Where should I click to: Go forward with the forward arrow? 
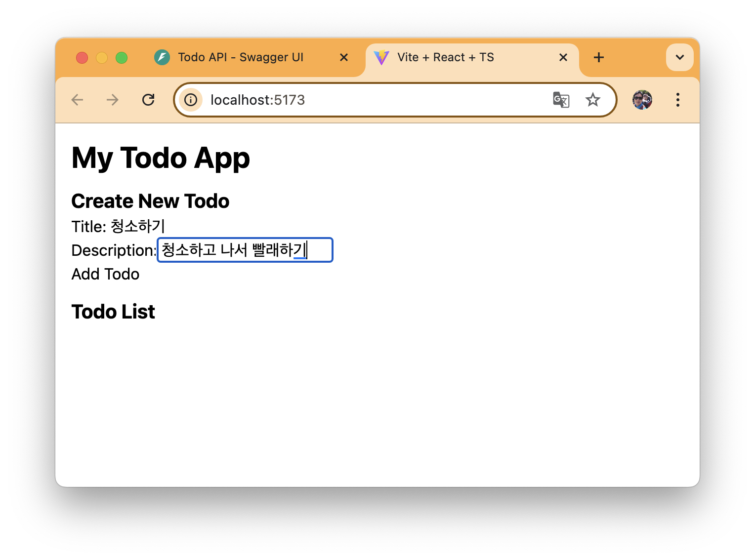113,100
